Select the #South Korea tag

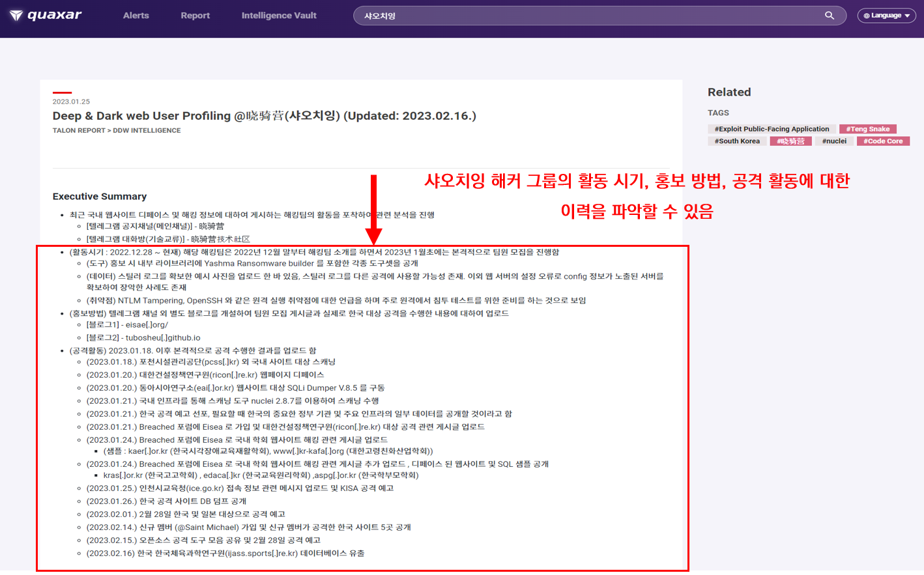point(737,141)
